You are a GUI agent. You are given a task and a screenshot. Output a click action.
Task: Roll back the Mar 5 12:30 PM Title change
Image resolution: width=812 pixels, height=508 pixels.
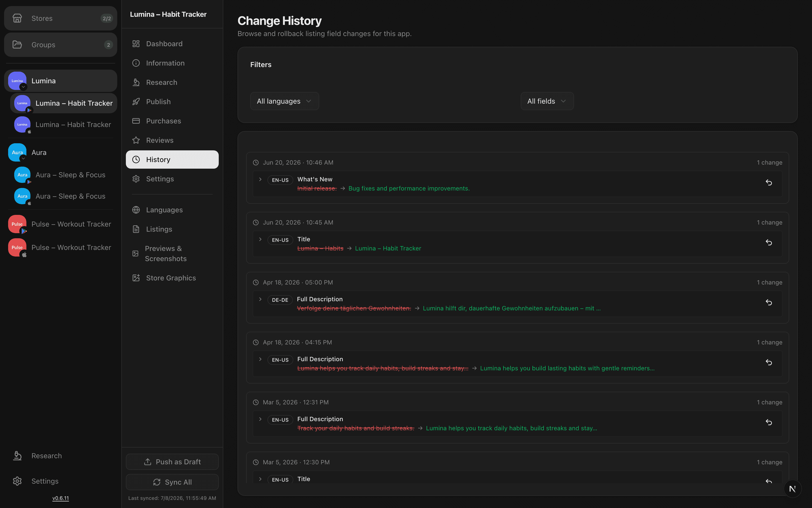click(769, 481)
